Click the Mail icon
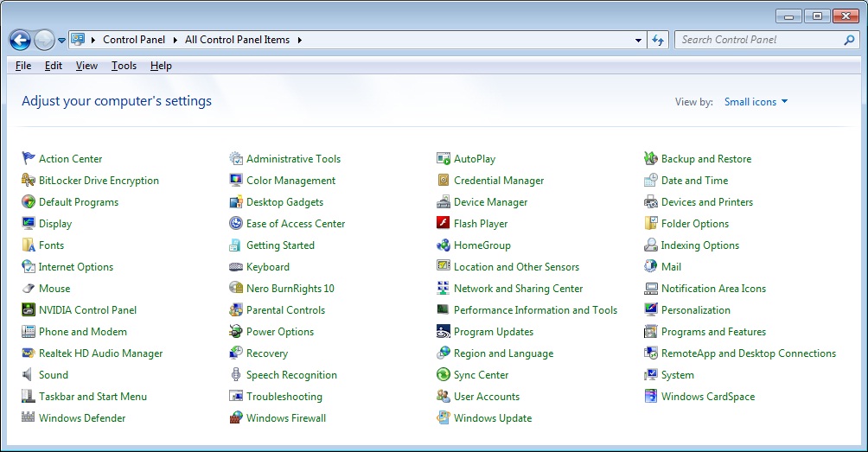 pos(651,267)
